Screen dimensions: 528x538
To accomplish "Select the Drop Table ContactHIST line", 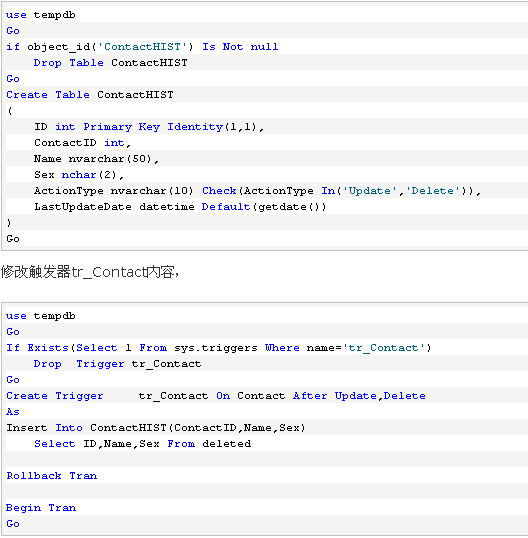I will coord(110,63).
